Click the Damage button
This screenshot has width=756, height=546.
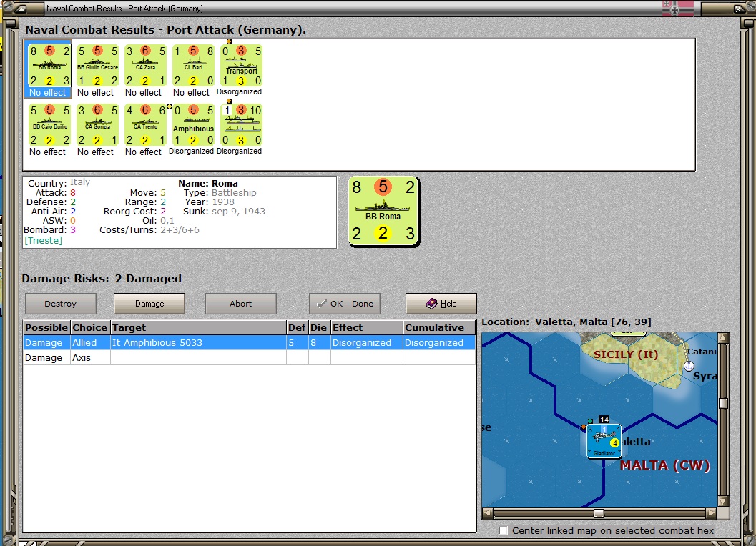(149, 304)
